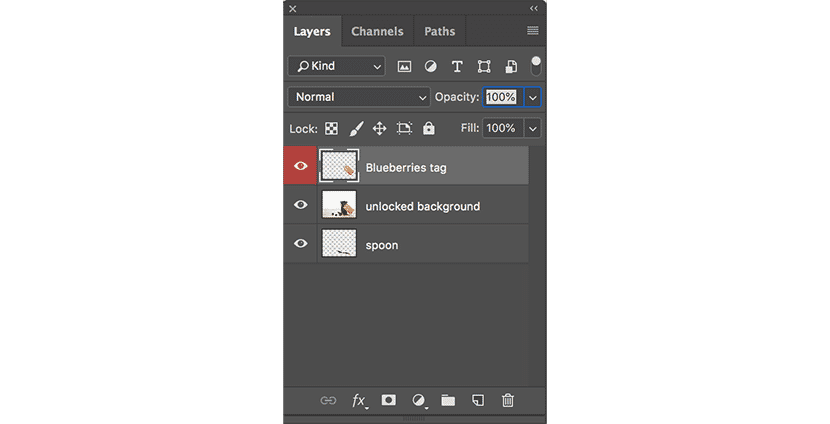This screenshot has height=424, width=830.
Task: Expand the Fill percentage dropdown arrow
Action: pyautogui.click(x=532, y=128)
